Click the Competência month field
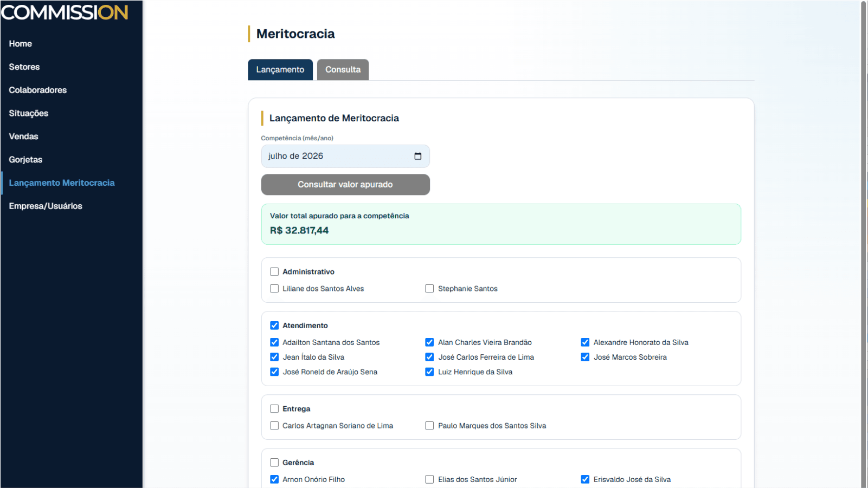 click(345, 156)
